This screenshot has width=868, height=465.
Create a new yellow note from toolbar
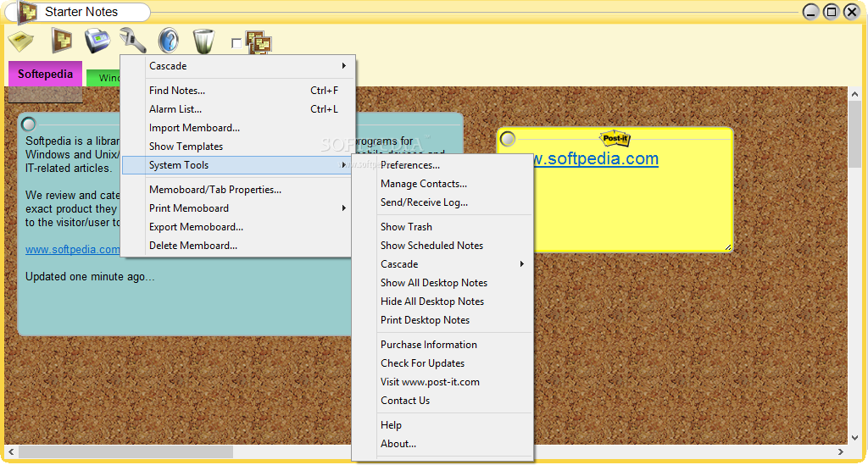point(21,42)
